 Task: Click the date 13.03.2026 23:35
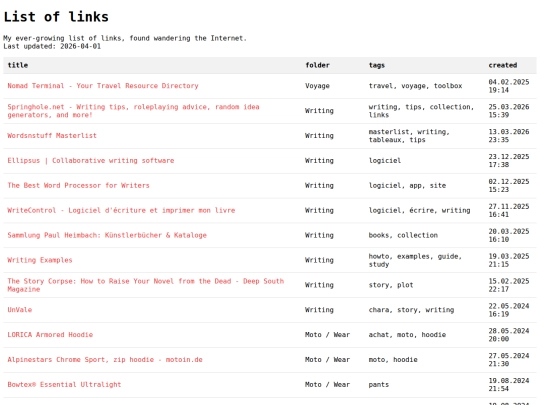click(509, 136)
